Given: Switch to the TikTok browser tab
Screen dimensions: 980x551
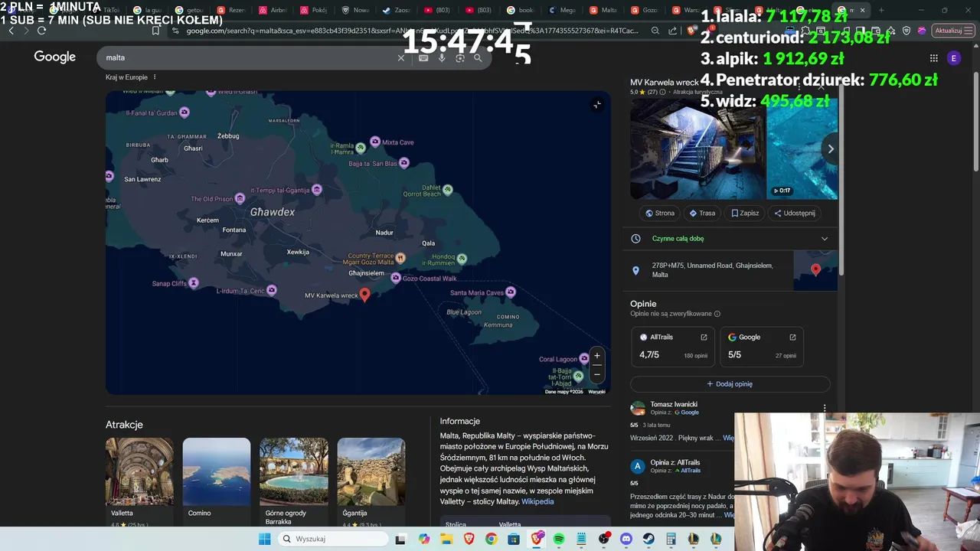Looking at the screenshot, I should pos(107,11).
